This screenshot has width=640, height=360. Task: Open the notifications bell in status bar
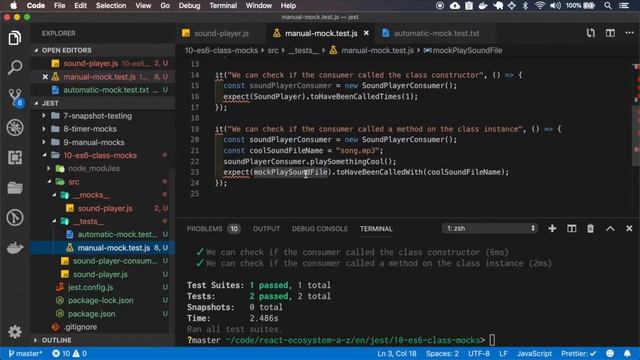(x=627, y=353)
